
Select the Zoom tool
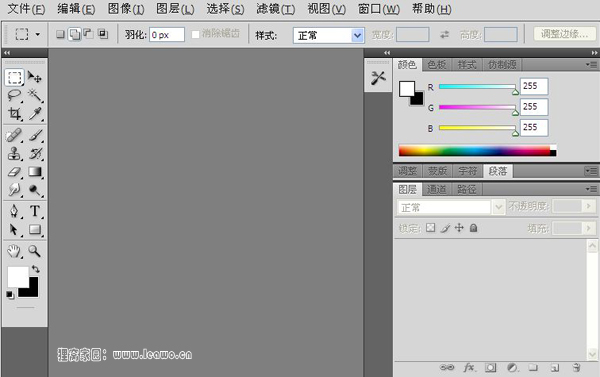[35, 251]
